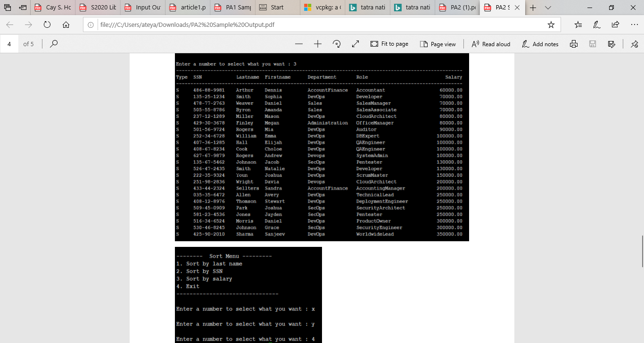The height and width of the screenshot is (343, 644).
Task: Toggle the Page view layout
Action: point(438,44)
